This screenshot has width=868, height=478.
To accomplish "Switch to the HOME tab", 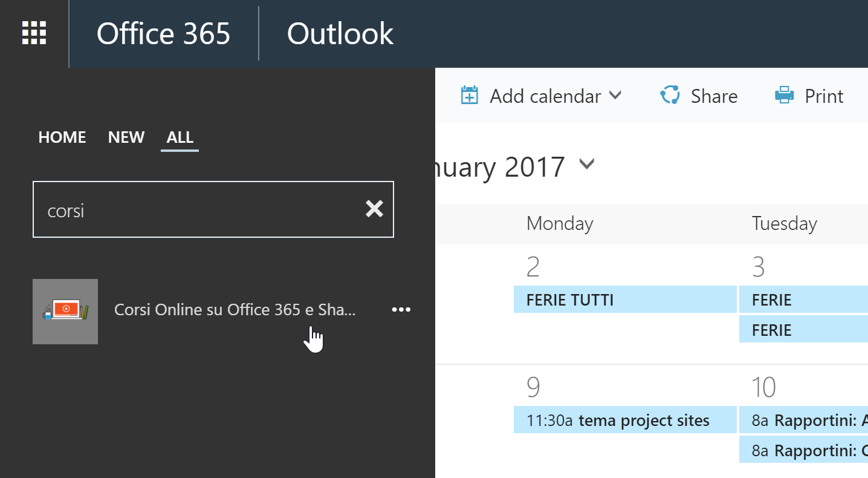I will (62, 137).
